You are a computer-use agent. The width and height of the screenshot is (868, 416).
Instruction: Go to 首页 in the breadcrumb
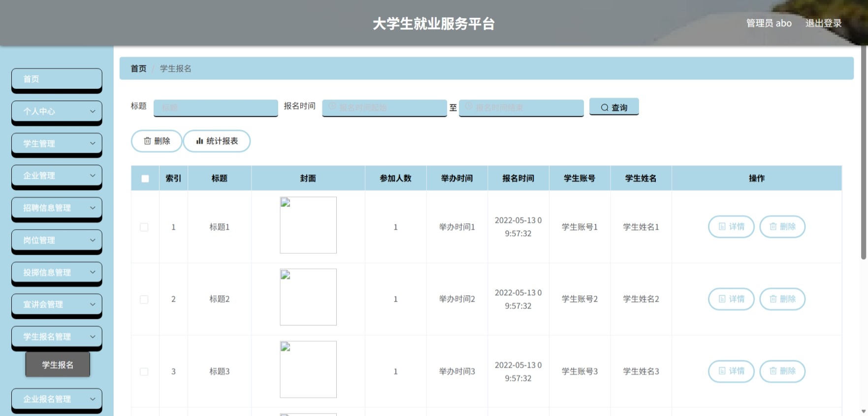click(138, 69)
